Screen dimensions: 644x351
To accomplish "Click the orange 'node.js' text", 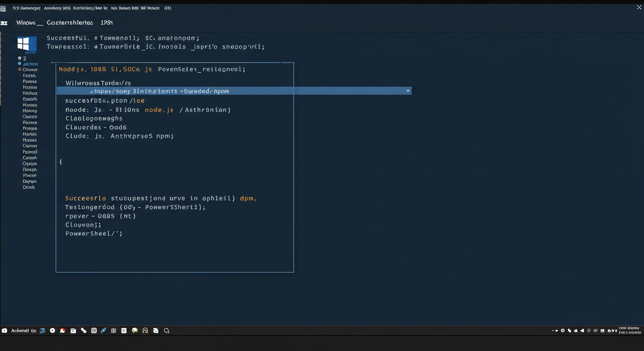I will click(159, 110).
